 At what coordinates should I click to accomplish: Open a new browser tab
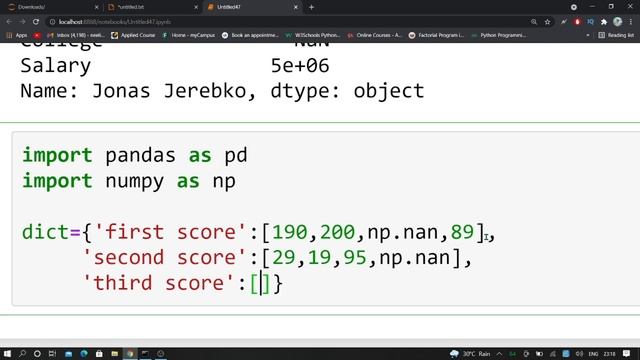[x=311, y=7]
